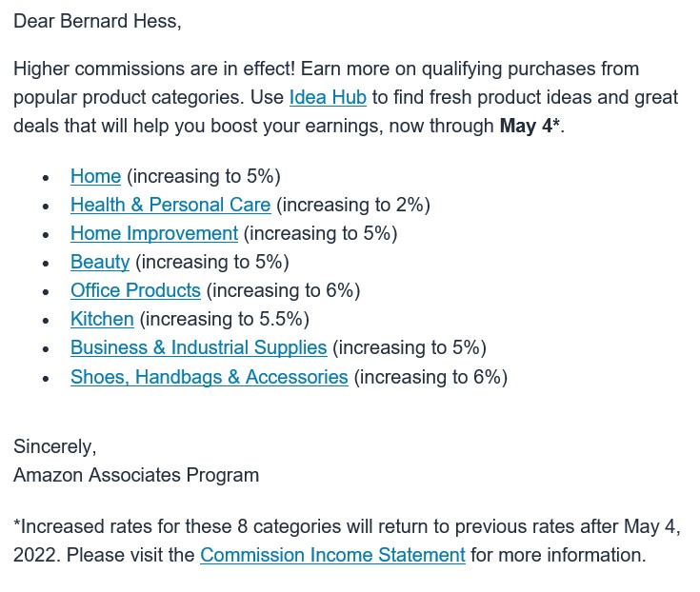Click the Kitchen category link

point(102,319)
